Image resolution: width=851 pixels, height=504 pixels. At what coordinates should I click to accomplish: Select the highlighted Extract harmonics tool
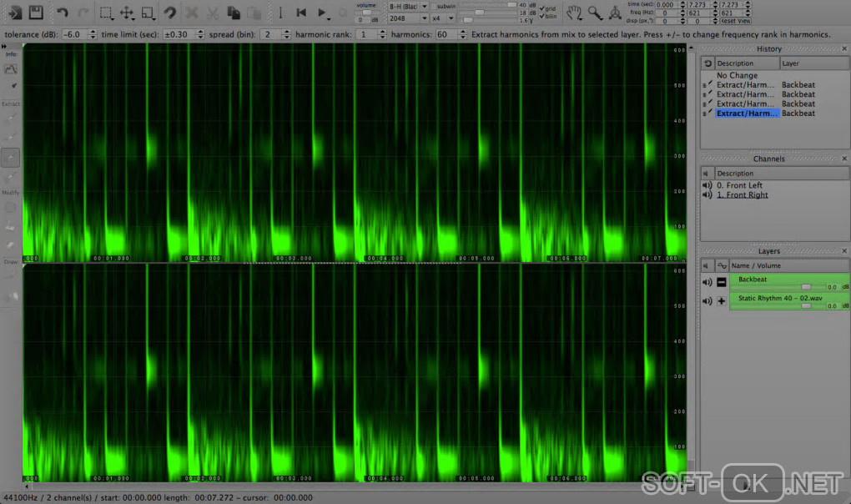point(10,158)
